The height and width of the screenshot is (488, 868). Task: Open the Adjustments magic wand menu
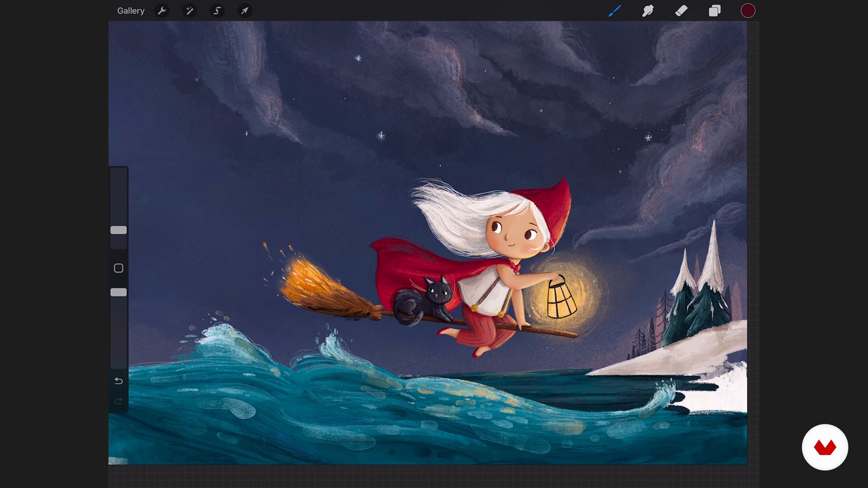pos(190,11)
